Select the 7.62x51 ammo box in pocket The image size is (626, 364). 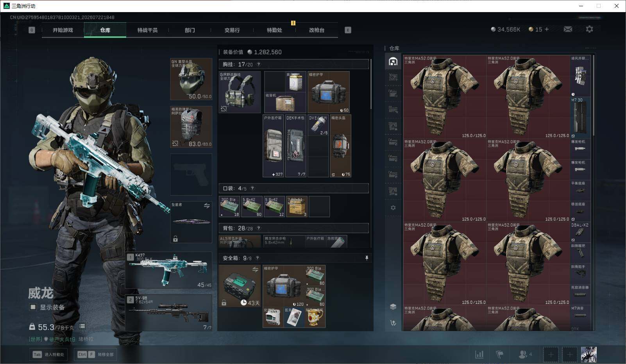point(297,207)
